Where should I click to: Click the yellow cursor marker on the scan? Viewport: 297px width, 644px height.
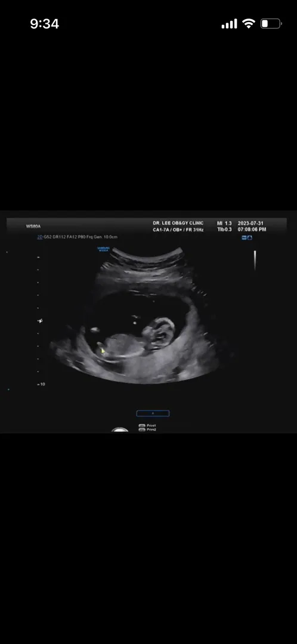103,351
